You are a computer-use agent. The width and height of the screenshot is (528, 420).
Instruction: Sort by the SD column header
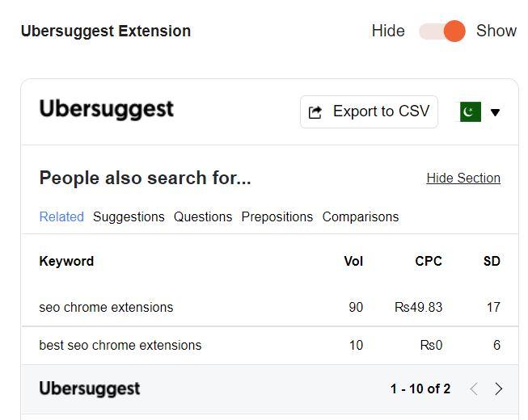point(492,261)
